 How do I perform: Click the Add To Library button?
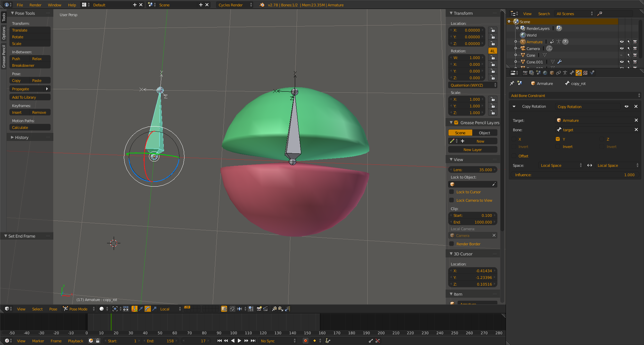[30, 97]
